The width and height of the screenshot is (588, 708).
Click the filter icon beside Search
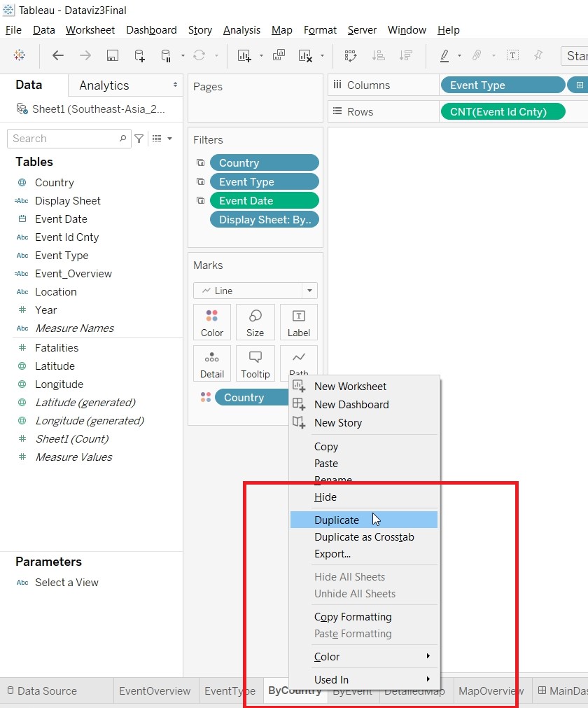click(139, 139)
